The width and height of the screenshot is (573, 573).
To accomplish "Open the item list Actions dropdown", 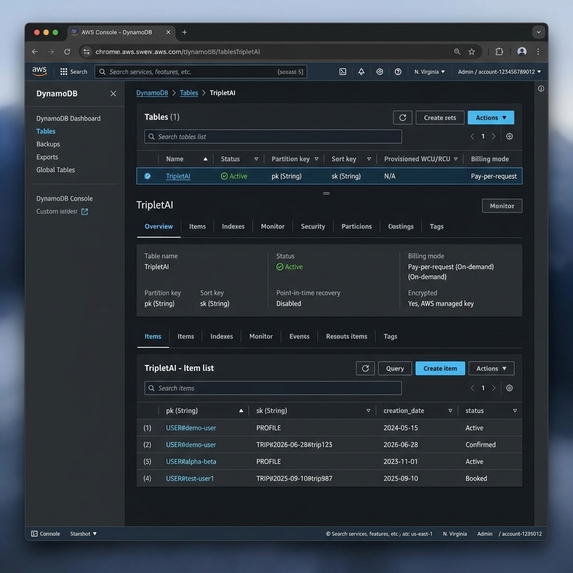I will [491, 368].
